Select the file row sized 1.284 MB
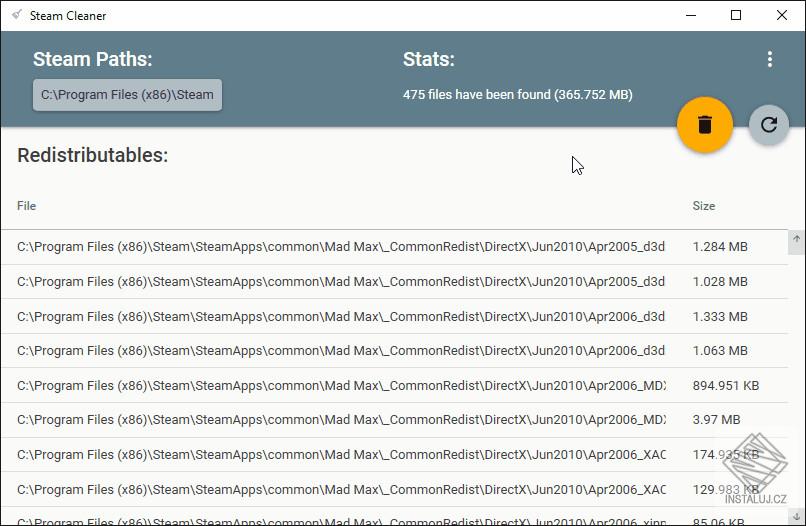Image resolution: width=806 pixels, height=526 pixels. 394,247
